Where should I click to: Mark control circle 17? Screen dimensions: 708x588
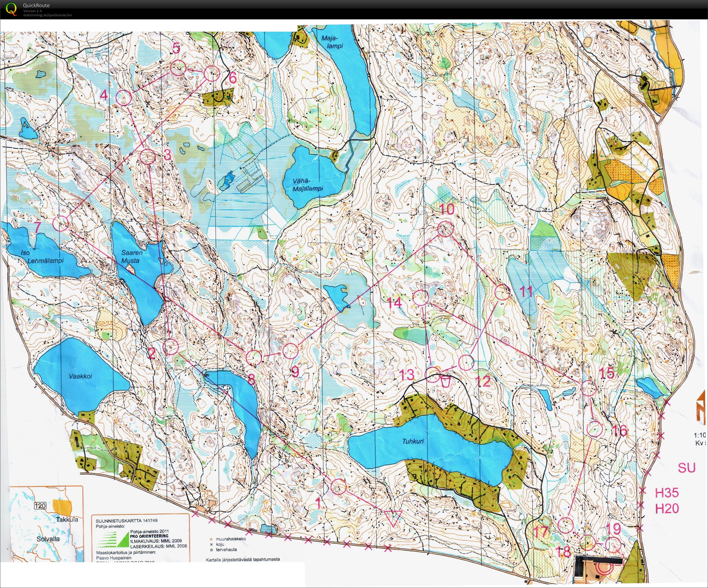[566, 525]
